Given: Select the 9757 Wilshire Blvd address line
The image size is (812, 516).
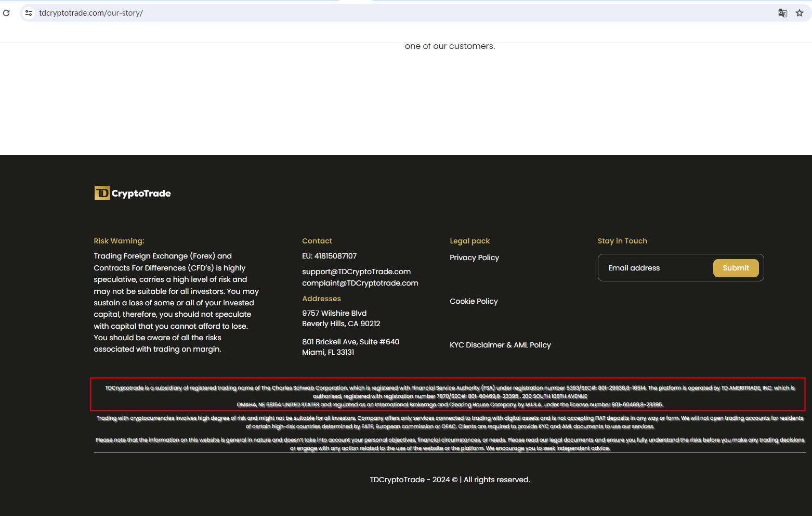Looking at the screenshot, I should pos(334,313).
